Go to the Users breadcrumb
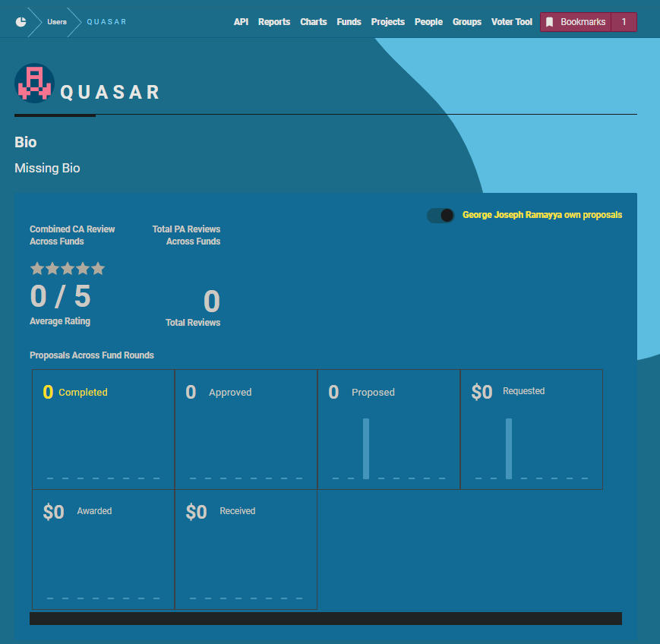 [57, 22]
